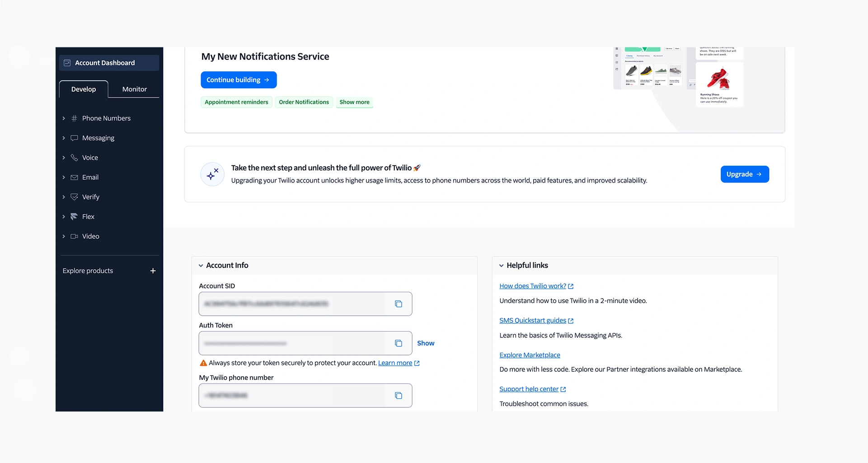Open Phone Numbers in sidebar
This screenshot has width=868, height=463.
pyautogui.click(x=106, y=118)
